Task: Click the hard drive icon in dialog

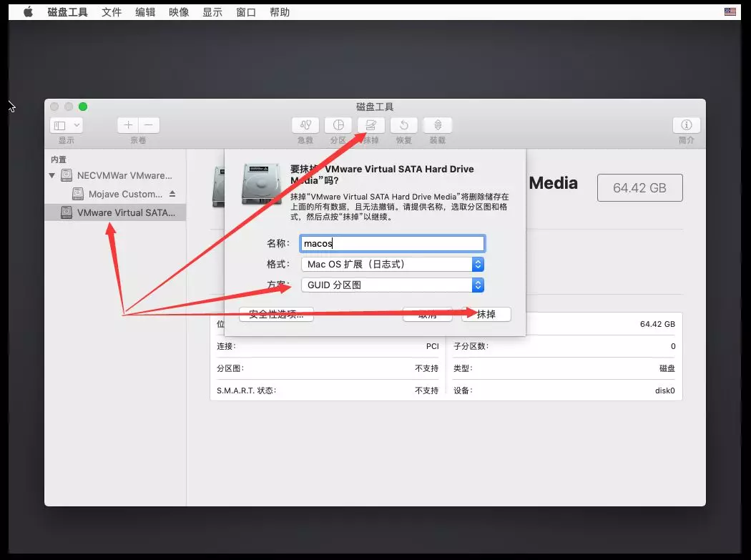Action: [x=262, y=184]
